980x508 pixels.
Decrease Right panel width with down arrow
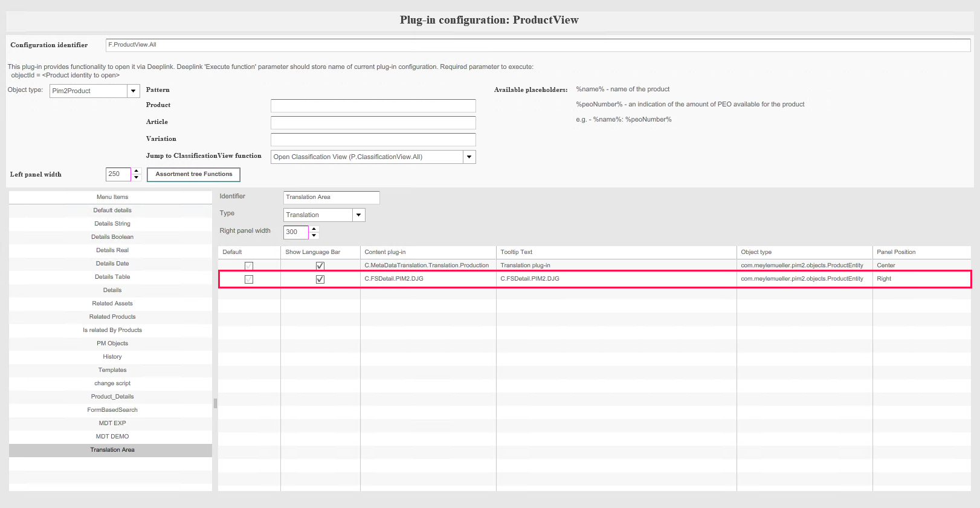click(x=314, y=235)
